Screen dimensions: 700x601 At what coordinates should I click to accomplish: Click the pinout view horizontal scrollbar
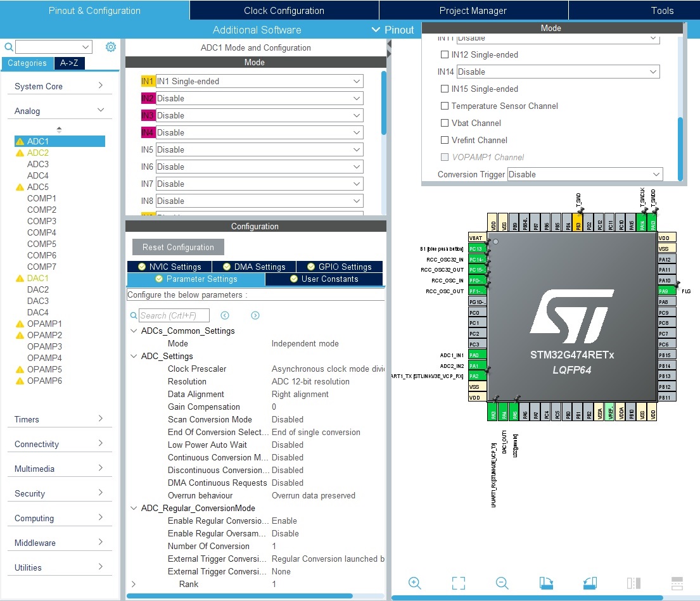527,597
